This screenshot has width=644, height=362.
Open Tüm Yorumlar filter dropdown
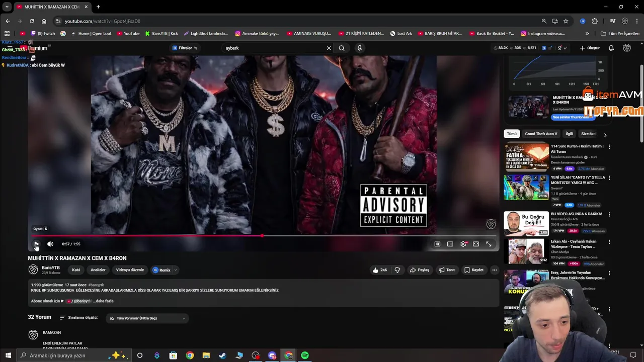148,318
